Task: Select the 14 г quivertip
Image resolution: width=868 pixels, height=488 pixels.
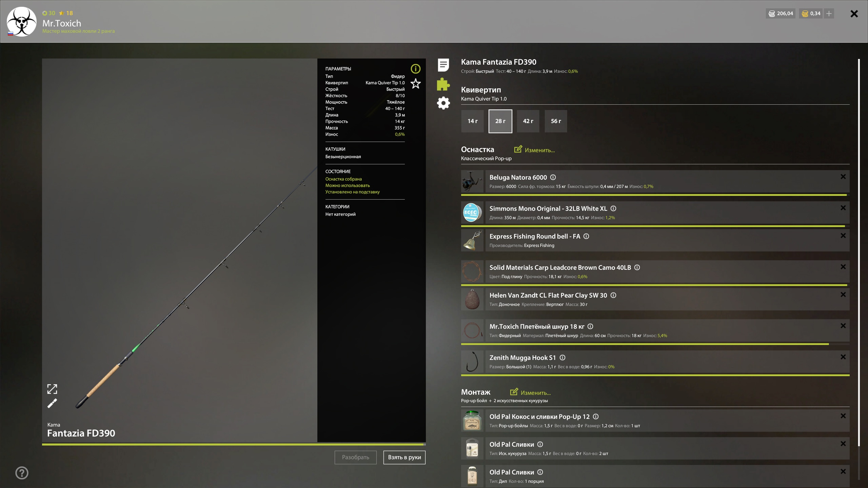Action: (x=472, y=121)
